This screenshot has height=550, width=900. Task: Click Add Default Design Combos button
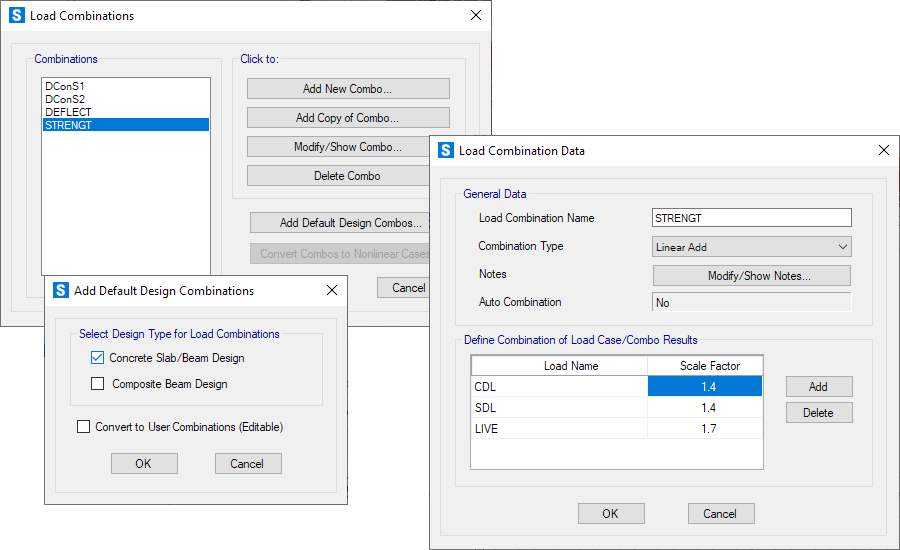click(350, 223)
